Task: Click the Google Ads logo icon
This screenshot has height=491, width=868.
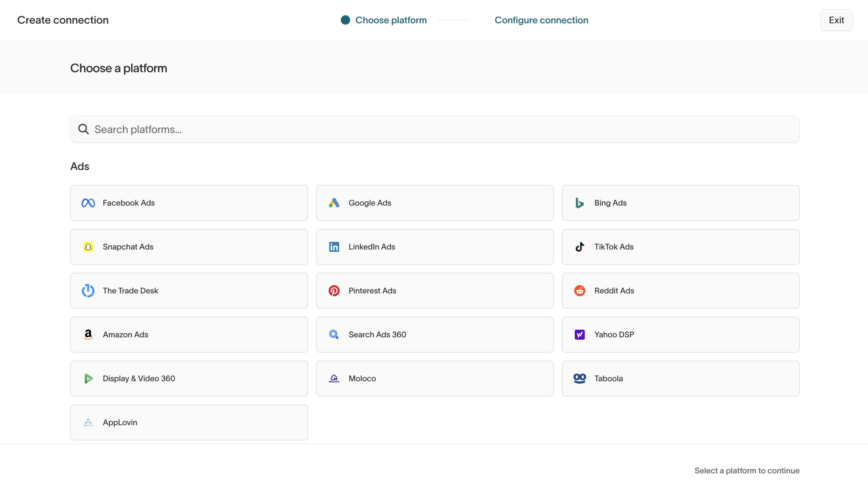Action: pos(334,203)
